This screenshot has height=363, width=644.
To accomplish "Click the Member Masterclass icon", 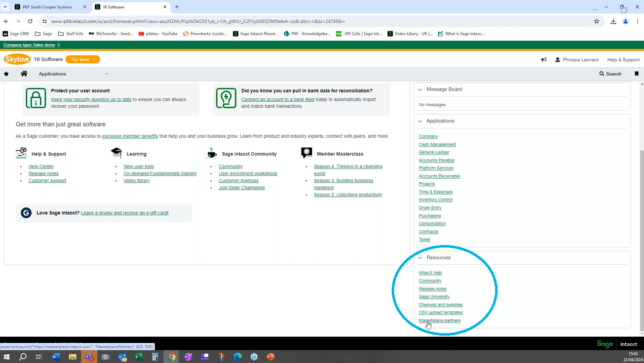I will 307,153.
